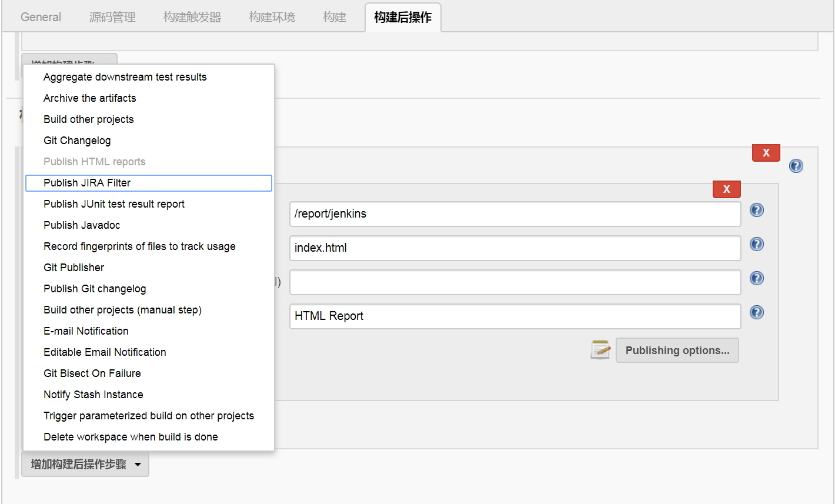The height and width of the screenshot is (504, 835).
Task: Click the notepad icon next to Publishing options
Action: click(x=600, y=349)
